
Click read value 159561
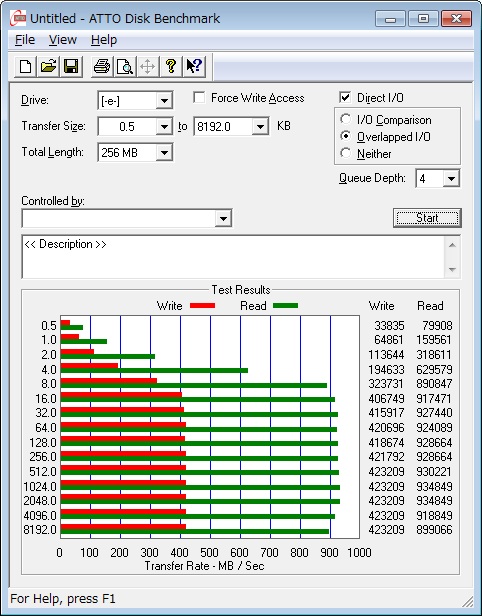pos(434,340)
